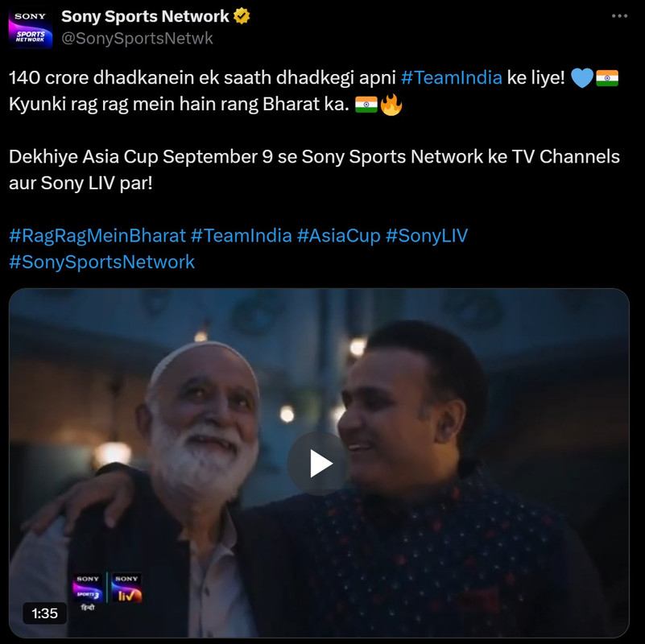The image size is (645, 644).
Task: Click the gold verified badge icon
Action: click(x=242, y=16)
